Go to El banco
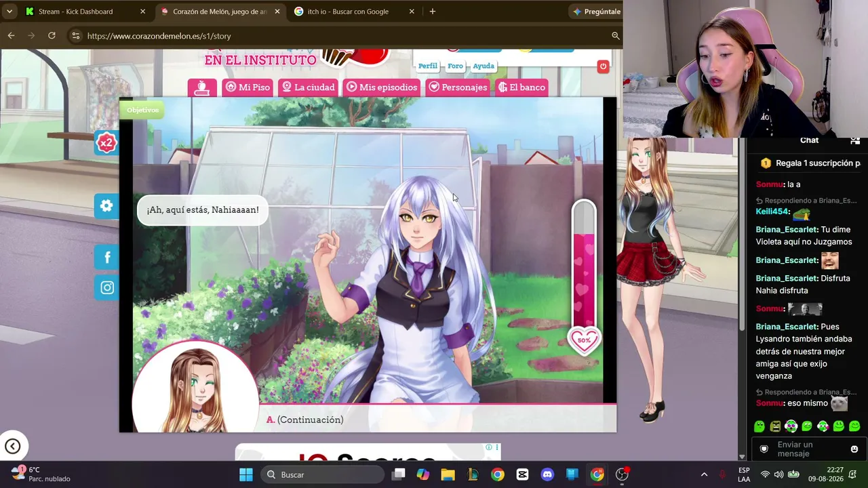The image size is (868, 488). point(521,87)
